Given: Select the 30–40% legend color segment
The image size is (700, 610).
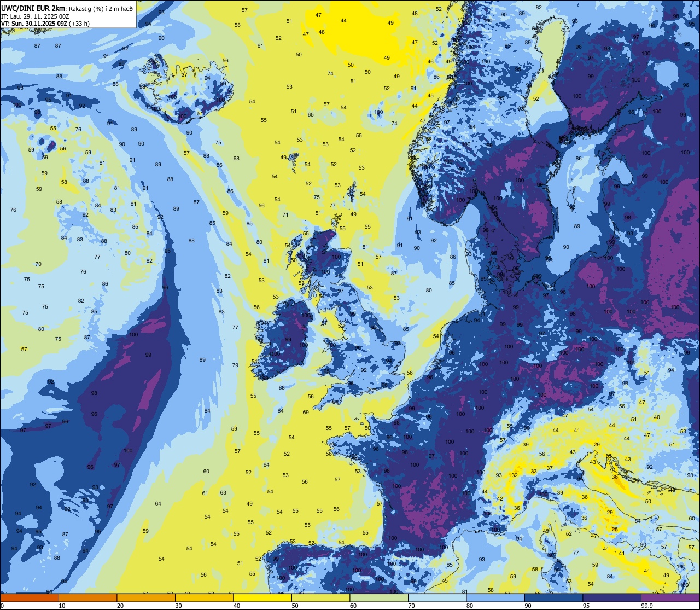Looking at the screenshot, I should (x=204, y=597).
